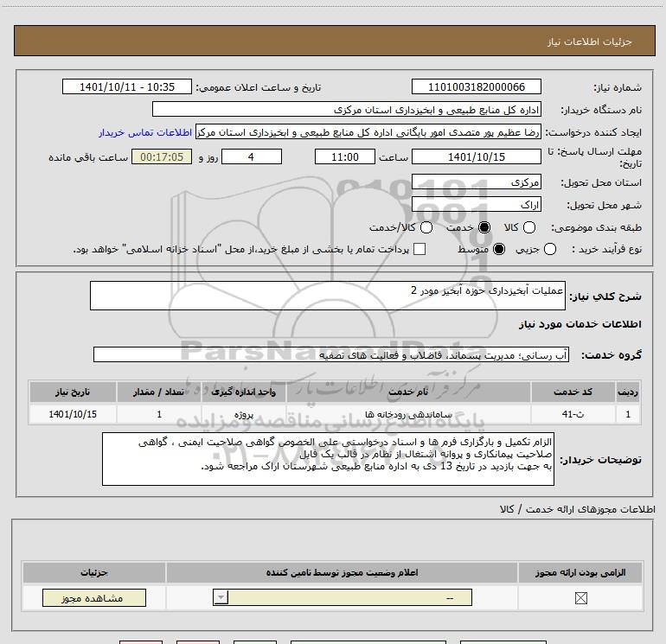Click the واحد اندازه گیری column header

pyautogui.click(x=244, y=392)
